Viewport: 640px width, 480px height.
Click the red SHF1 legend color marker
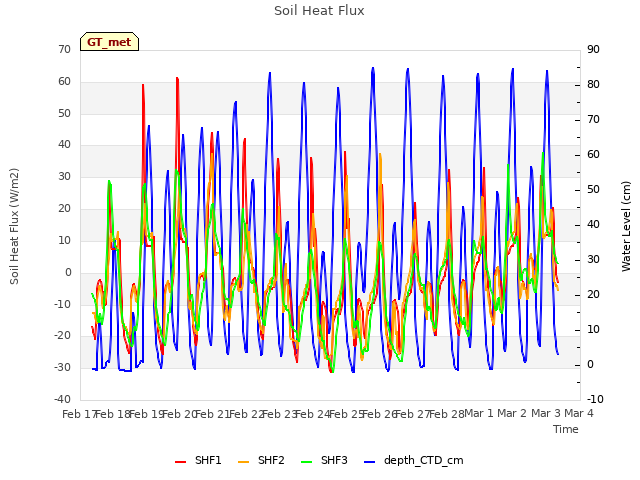tap(180, 462)
